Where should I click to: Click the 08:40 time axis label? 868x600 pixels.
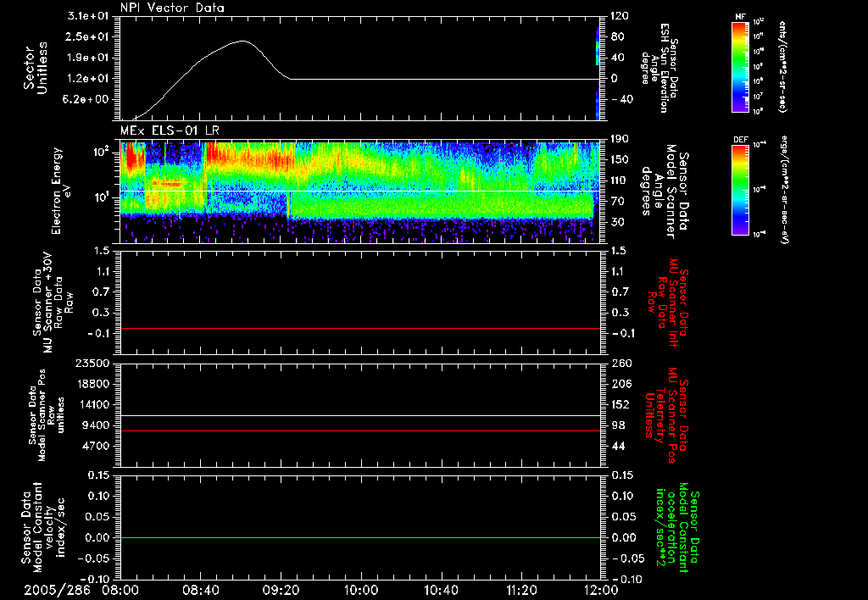pos(201,588)
